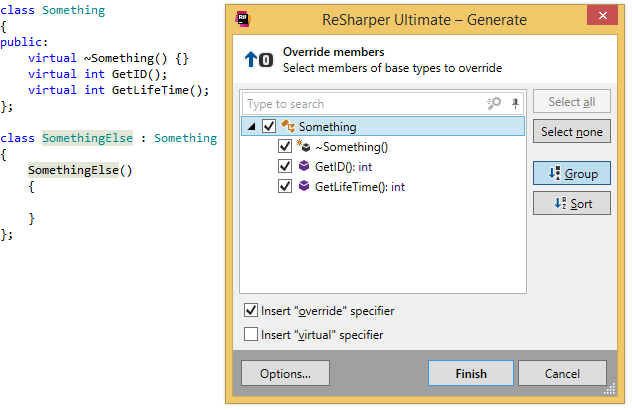Click the Select all button

(x=572, y=102)
